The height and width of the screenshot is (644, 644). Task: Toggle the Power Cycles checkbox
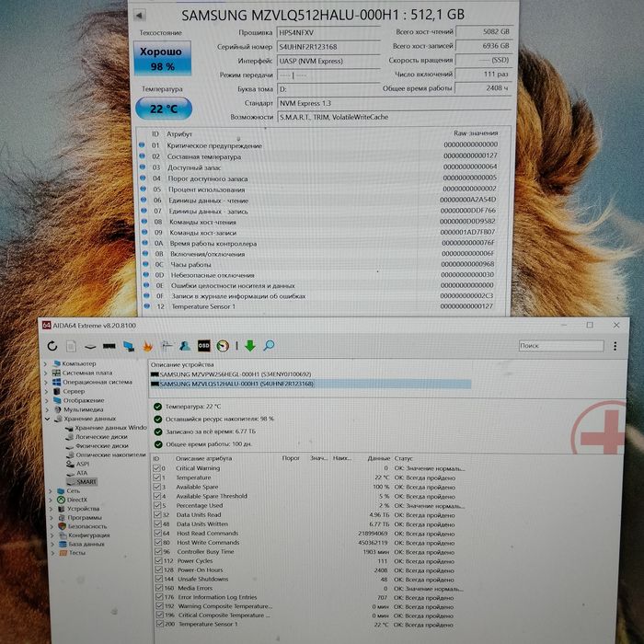[x=158, y=560]
